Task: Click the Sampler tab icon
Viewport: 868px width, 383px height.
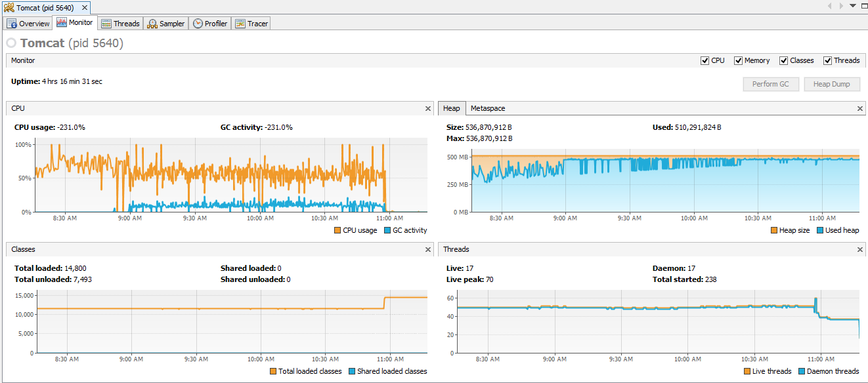Action: 152,24
